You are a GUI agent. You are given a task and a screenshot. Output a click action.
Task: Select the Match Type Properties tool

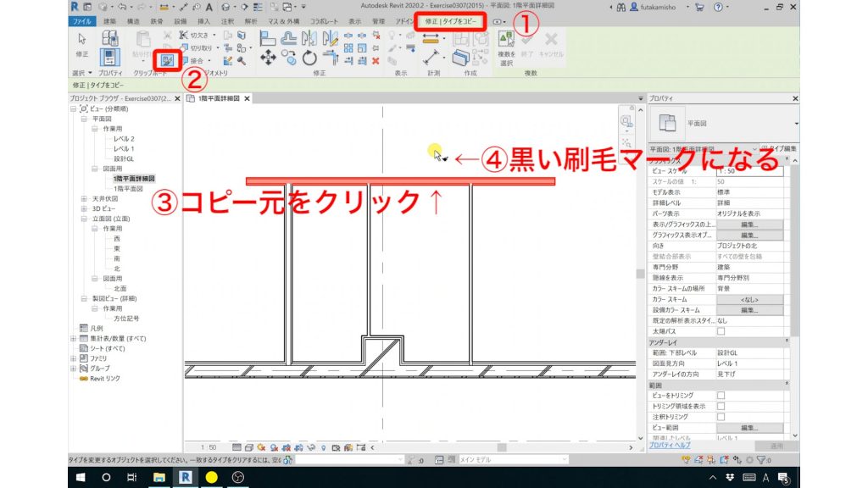[x=167, y=58]
